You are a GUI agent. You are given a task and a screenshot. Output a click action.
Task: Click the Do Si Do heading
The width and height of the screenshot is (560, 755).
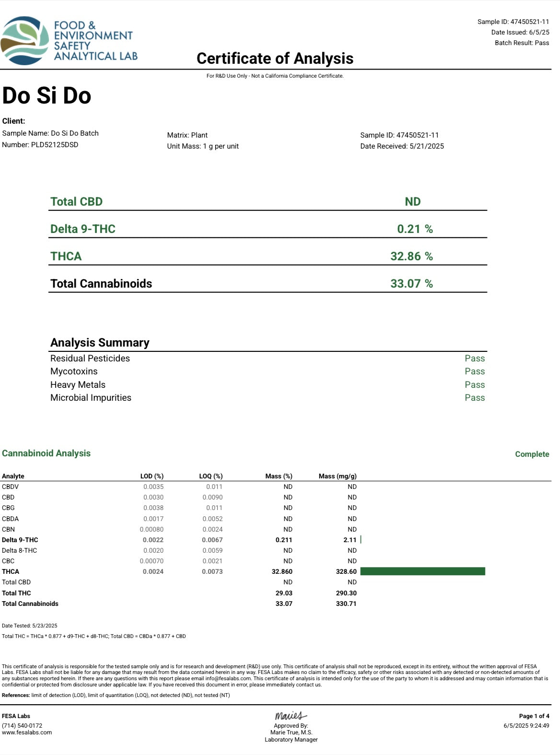pos(47,95)
